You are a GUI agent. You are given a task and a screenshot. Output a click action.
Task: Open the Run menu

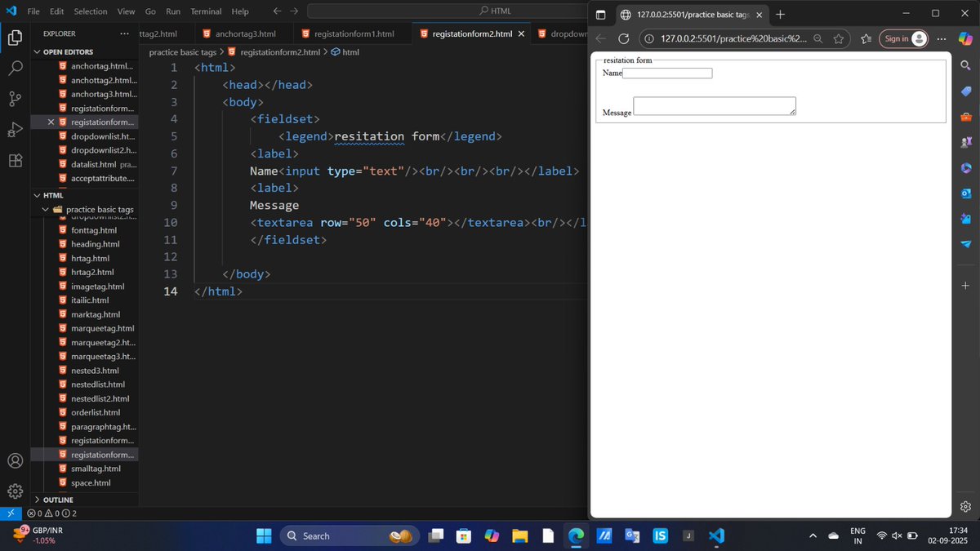pyautogui.click(x=173, y=11)
